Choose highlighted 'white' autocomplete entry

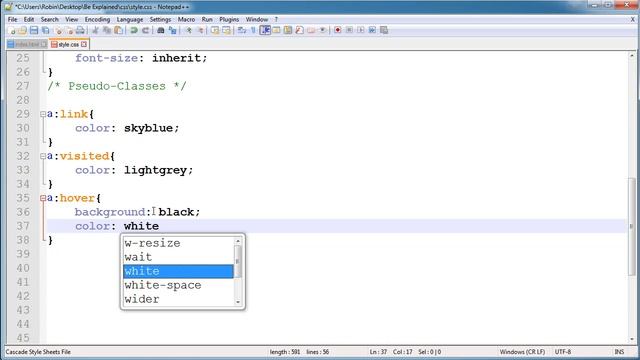click(178, 271)
